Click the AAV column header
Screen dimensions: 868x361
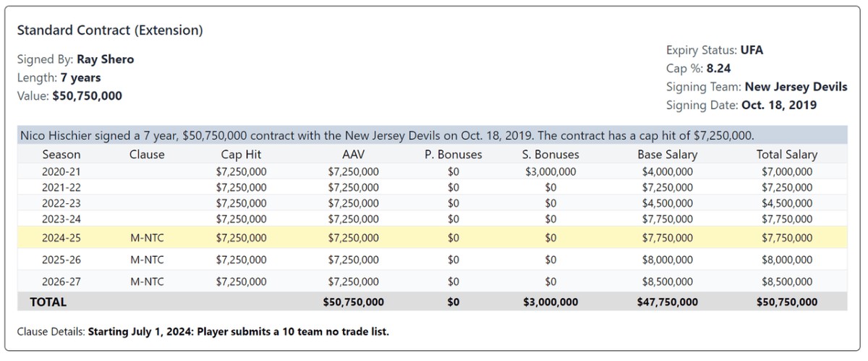click(353, 154)
